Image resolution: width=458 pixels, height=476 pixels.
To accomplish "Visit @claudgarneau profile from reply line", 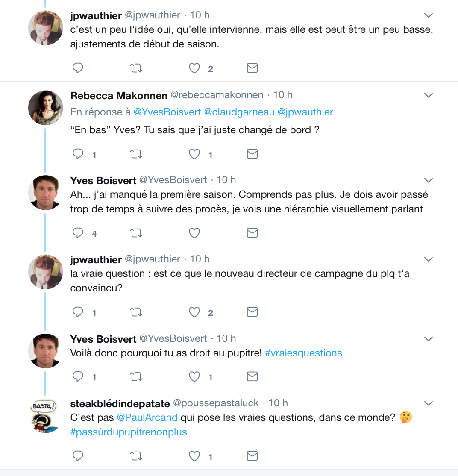I will (239, 112).
